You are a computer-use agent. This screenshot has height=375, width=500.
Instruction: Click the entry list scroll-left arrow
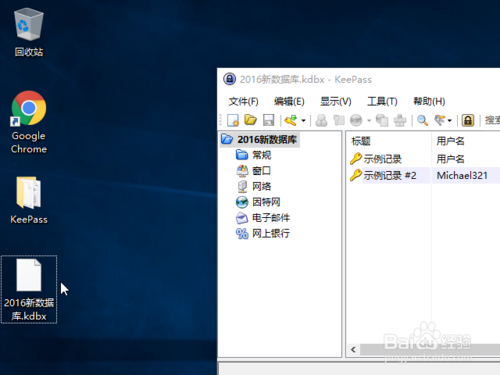click(x=353, y=350)
